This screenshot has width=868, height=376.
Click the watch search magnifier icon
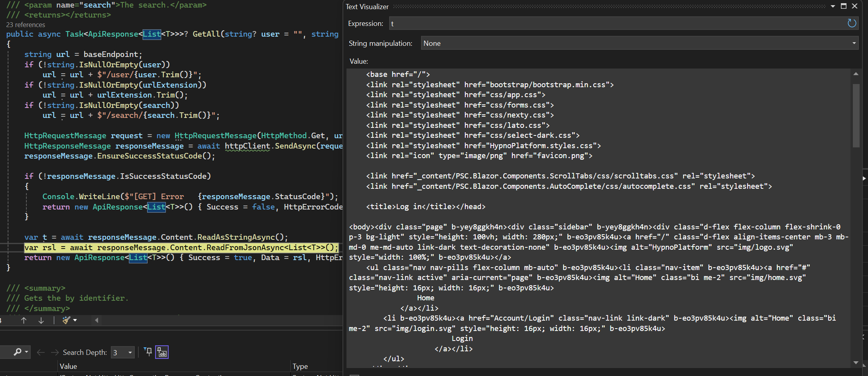[x=17, y=352]
